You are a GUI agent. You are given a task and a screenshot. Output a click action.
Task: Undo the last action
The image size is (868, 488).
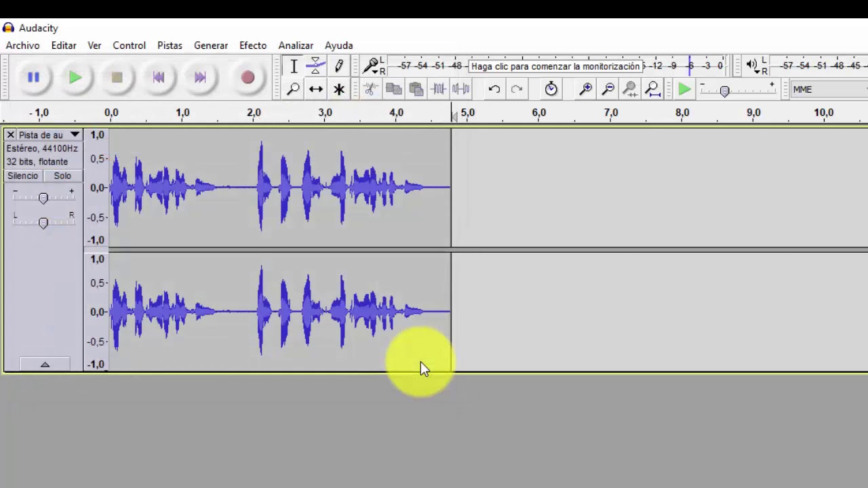494,89
